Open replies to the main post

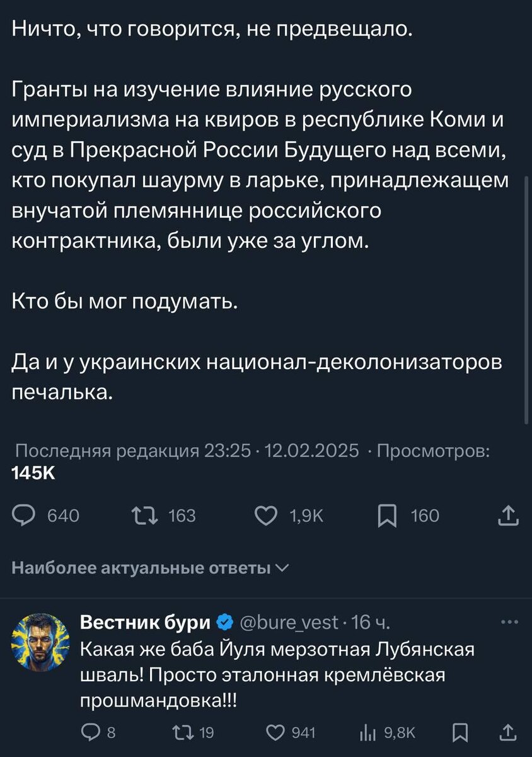23,515
